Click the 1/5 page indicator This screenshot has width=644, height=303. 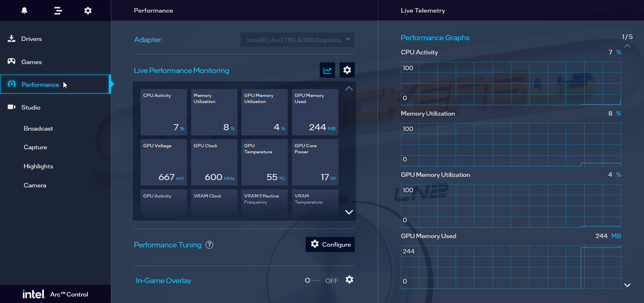click(627, 37)
